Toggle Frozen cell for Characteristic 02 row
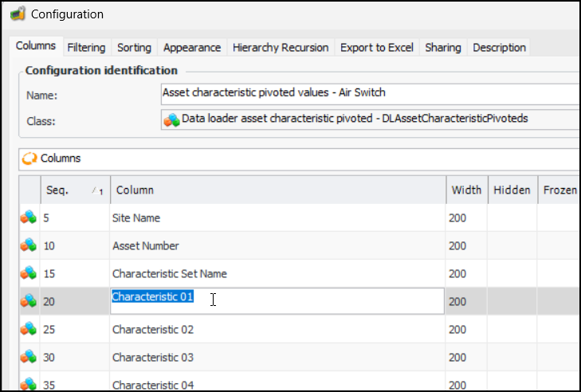Viewport: 581px width, 392px height. pos(559,329)
